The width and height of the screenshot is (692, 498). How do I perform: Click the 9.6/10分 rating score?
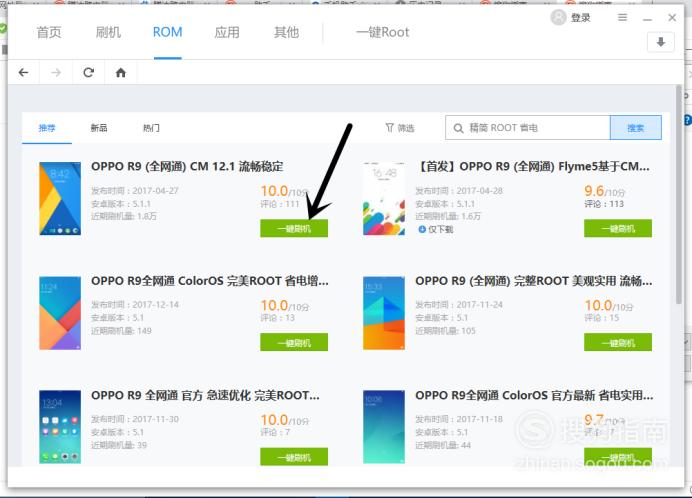point(605,191)
